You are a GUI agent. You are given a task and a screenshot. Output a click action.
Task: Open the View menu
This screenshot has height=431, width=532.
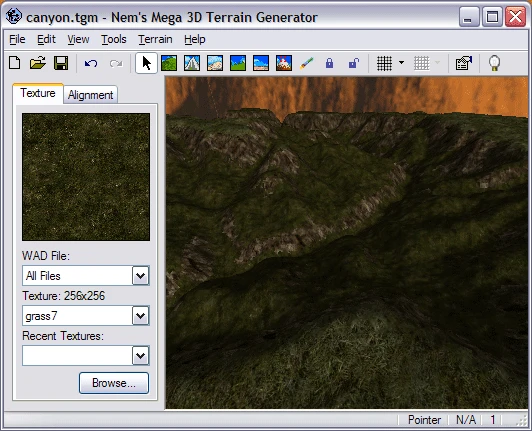(78, 39)
